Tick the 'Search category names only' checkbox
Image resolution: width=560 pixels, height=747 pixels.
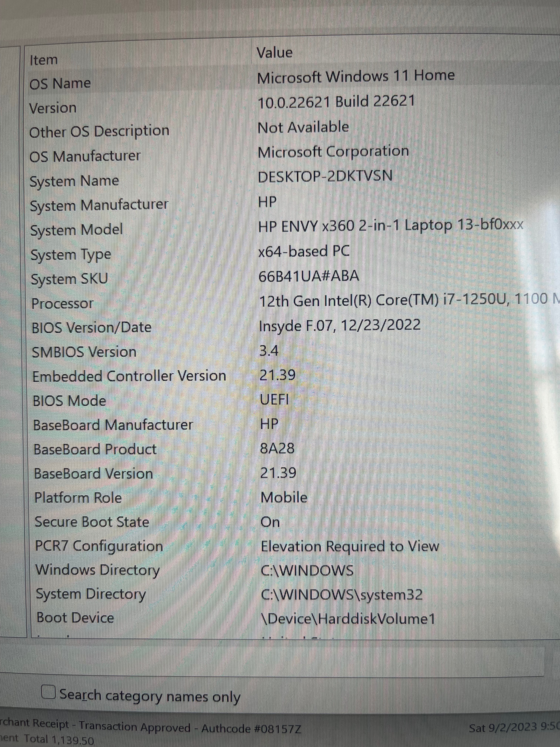(x=49, y=692)
